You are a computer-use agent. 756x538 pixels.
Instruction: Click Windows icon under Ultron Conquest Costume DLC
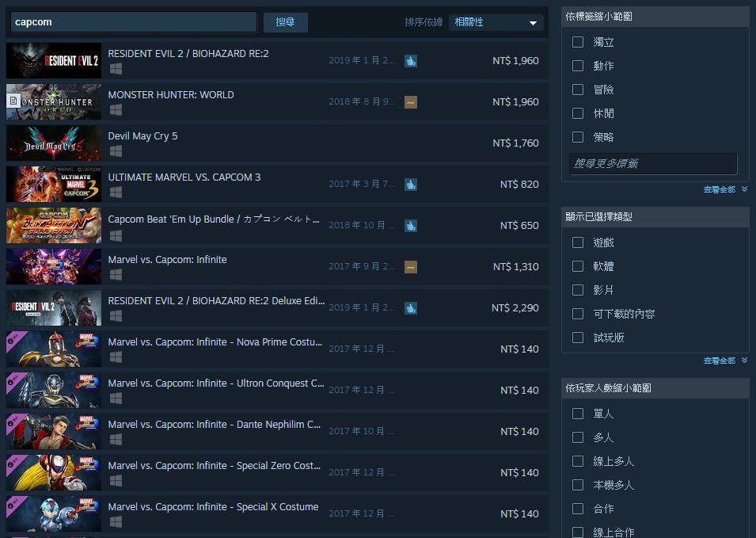[x=116, y=398]
